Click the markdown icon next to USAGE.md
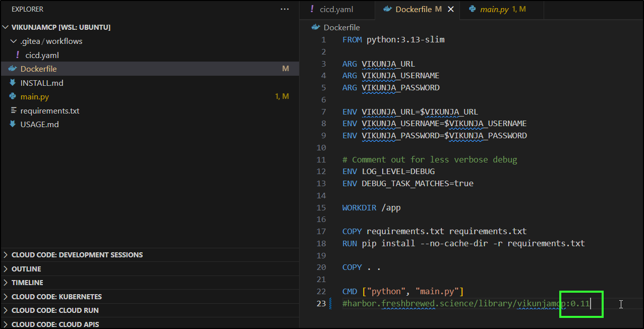The image size is (644, 329). [13, 124]
